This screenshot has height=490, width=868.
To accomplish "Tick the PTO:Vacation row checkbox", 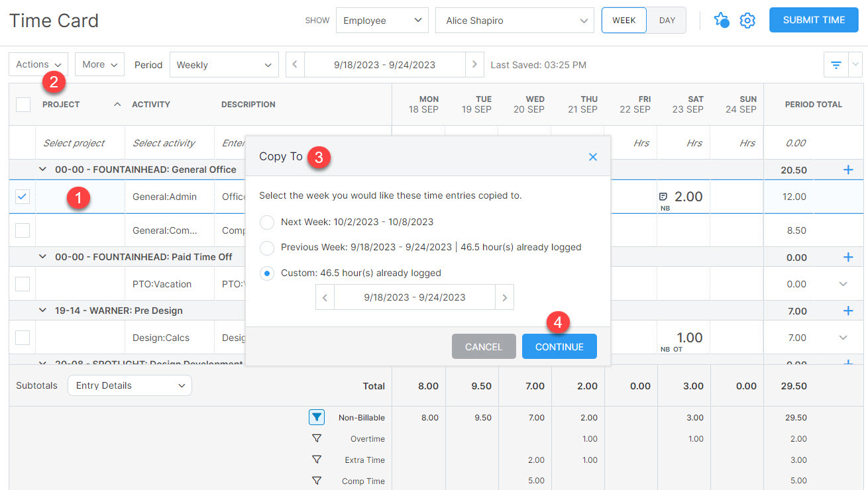I will pos(22,283).
